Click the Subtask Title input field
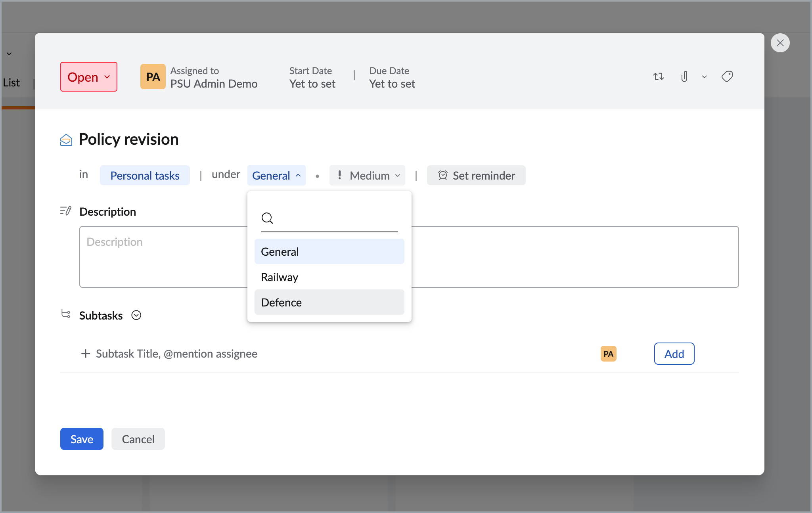 pos(176,354)
